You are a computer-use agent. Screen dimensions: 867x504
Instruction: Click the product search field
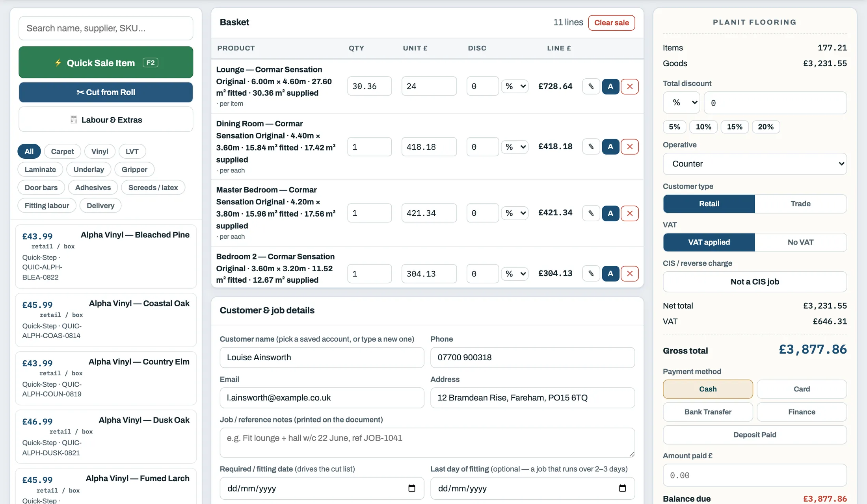tap(106, 28)
